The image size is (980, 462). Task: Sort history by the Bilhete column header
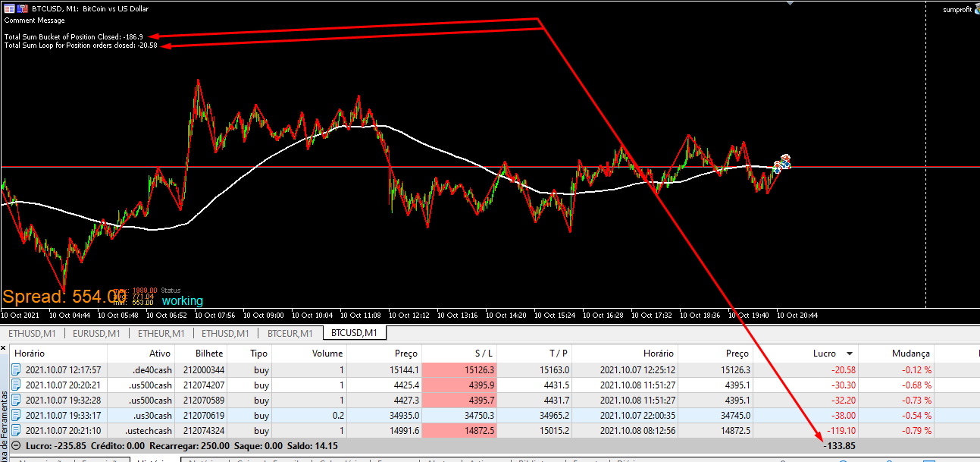coord(202,354)
